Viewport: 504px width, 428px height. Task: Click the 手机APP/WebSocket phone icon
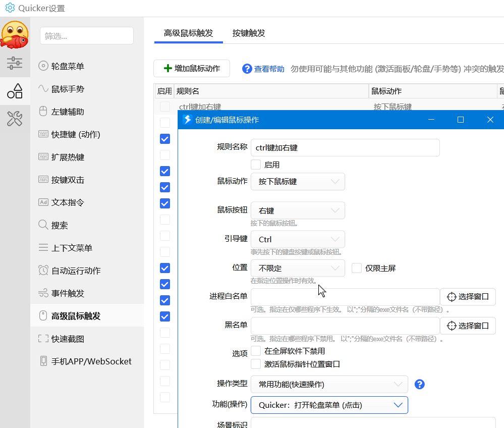pos(43,361)
